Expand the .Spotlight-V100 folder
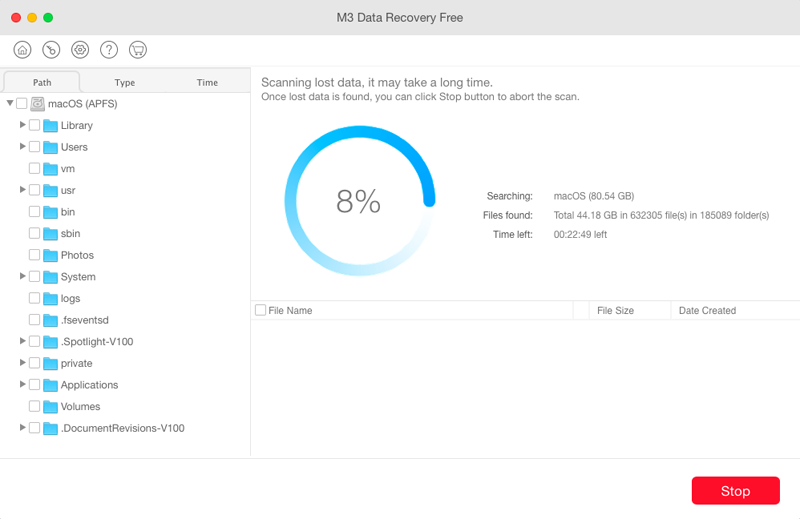This screenshot has height=519, width=800. pyautogui.click(x=22, y=341)
